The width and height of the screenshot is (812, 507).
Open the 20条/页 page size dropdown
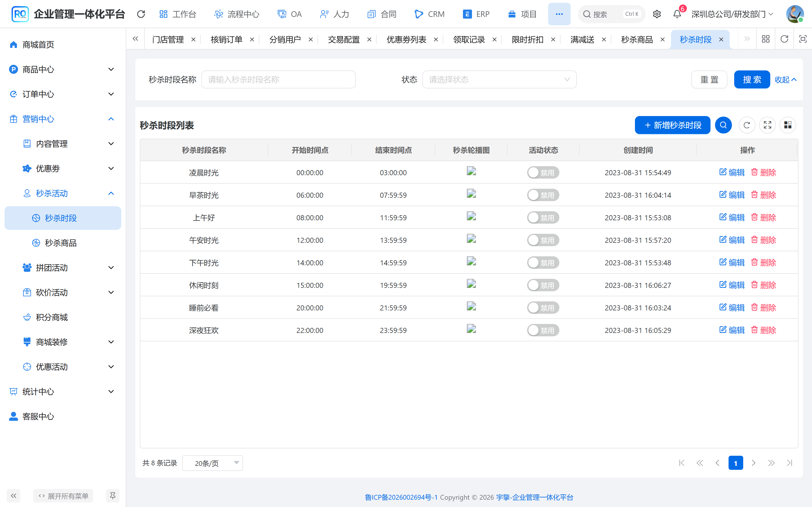pos(212,463)
